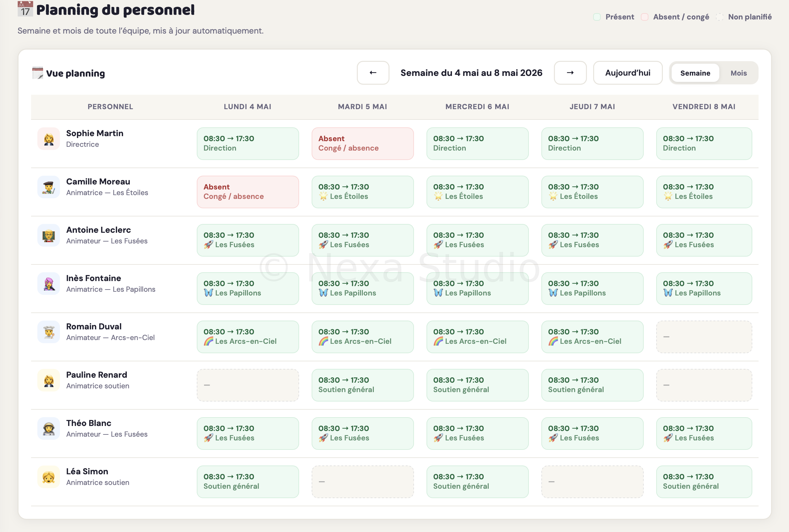Click Théo Blanc's astronaut avatar icon
The width and height of the screenshot is (789, 532).
[x=49, y=428]
